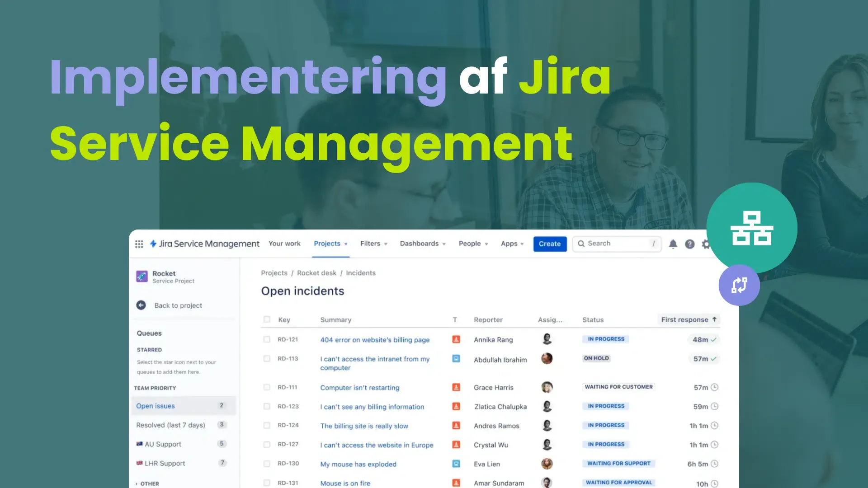The width and height of the screenshot is (868, 488).
Task: Click Annika Rang's assignee avatar
Action: click(547, 339)
